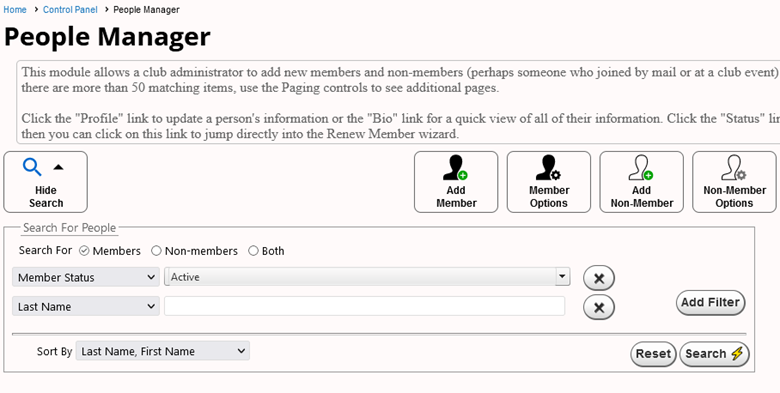Click the Add Filter button

[710, 302]
